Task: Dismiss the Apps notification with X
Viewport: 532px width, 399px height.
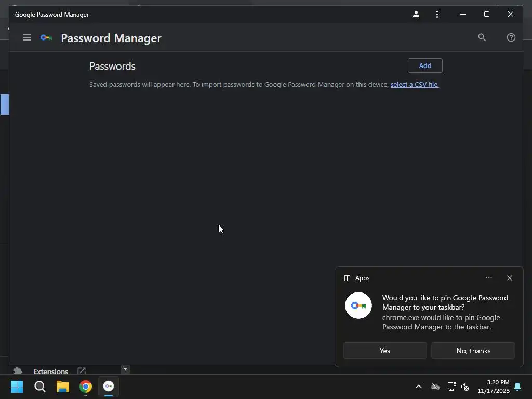Action: coord(509,278)
